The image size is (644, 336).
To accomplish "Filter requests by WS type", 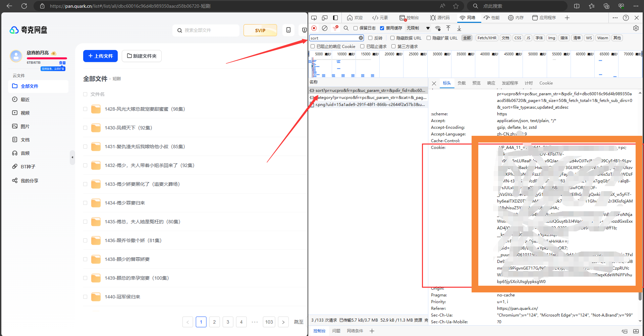I will pyautogui.click(x=589, y=38).
